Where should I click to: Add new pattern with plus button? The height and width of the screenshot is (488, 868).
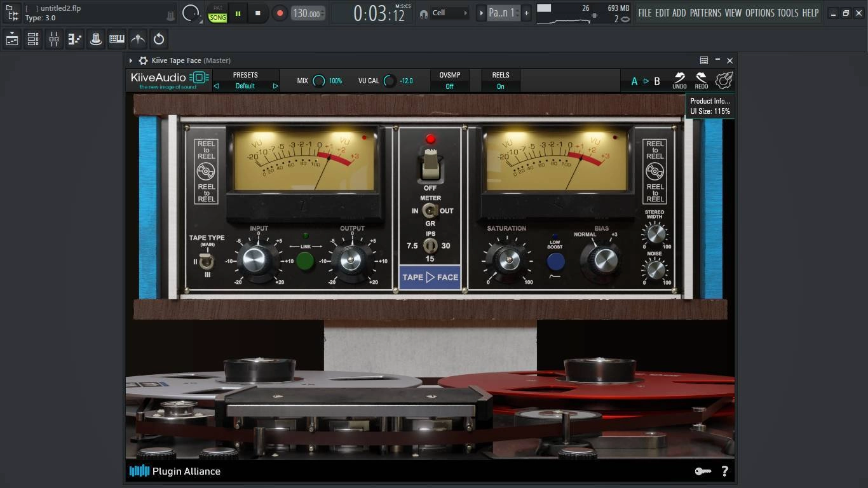coord(526,13)
